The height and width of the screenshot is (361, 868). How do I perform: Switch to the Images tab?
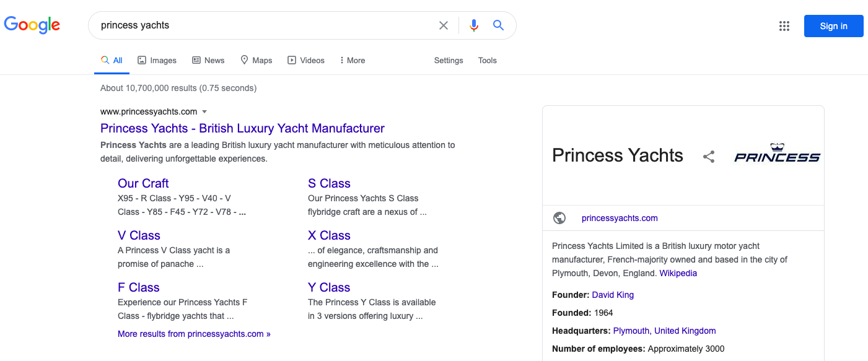coord(157,61)
